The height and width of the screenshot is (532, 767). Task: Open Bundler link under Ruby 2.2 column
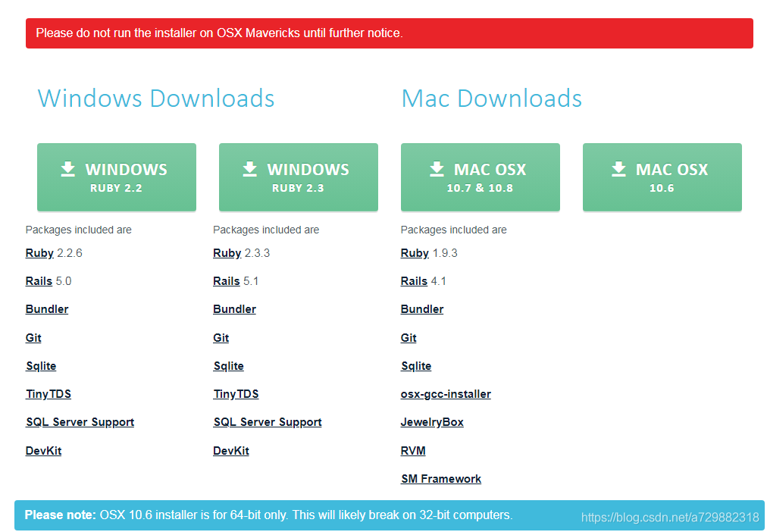coord(47,309)
